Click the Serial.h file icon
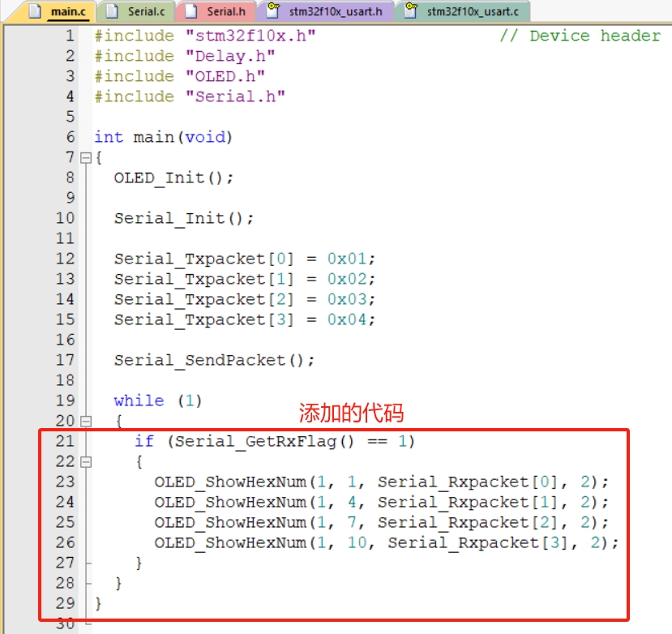Screen dimensions: 672x634 pyautogui.click(x=190, y=11)
